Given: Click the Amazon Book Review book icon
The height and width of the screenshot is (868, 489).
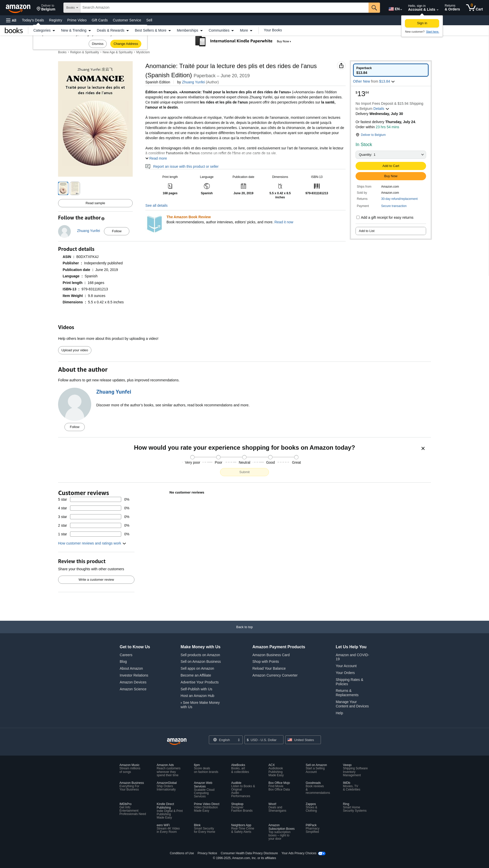Looking at the screenshot, I should [x=155, y=224].
